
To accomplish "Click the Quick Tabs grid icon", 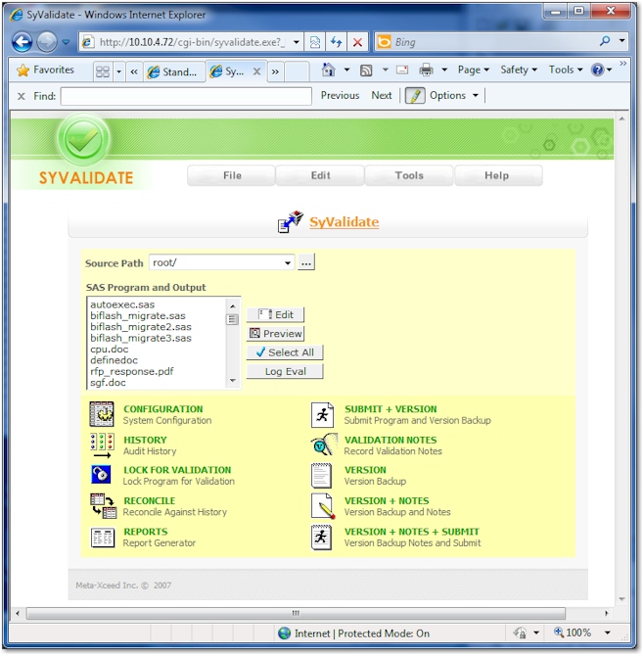I will tap(103, 71).
